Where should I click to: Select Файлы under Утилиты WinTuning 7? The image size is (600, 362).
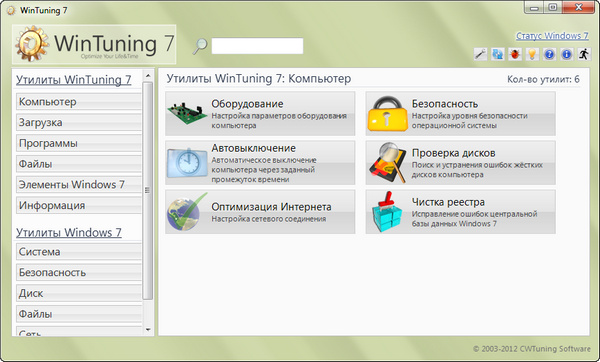[79, 164]
